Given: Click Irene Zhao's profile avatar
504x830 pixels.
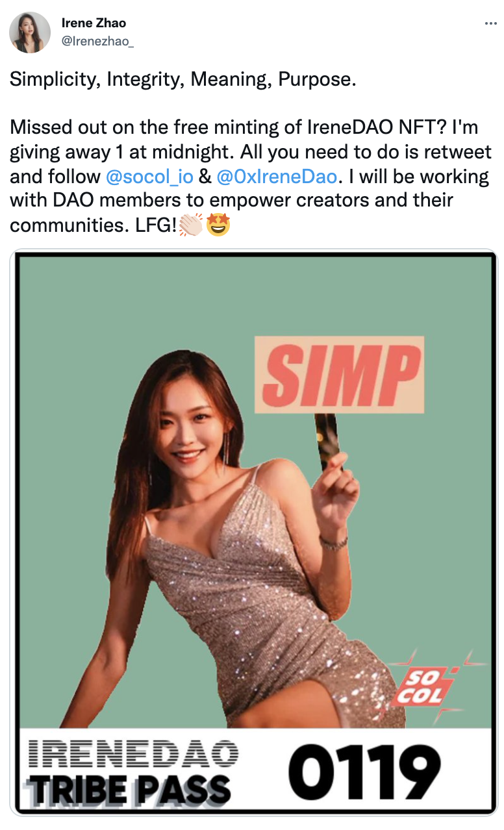Looking at the screenshot, I should pos(30,32).
